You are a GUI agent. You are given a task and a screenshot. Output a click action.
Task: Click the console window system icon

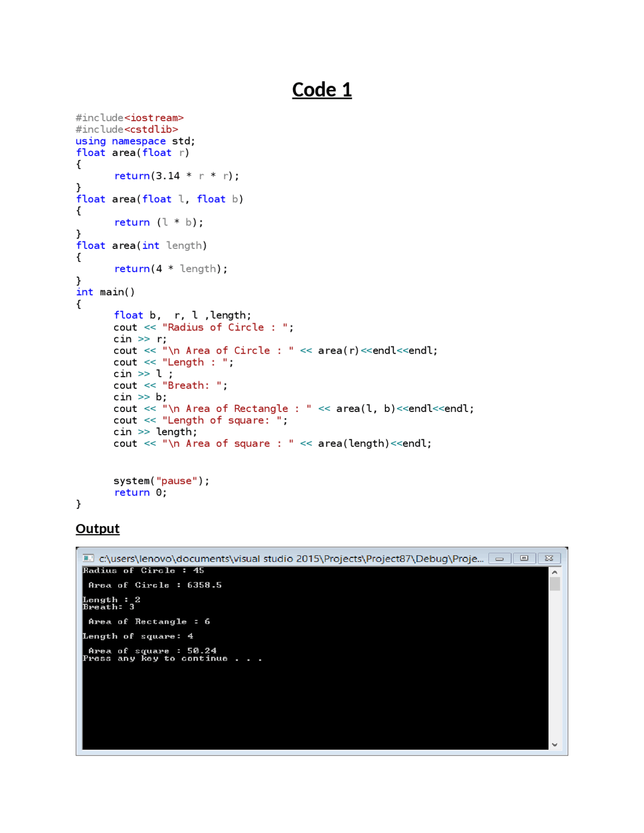pyautogui.click(x=88, y=558)
